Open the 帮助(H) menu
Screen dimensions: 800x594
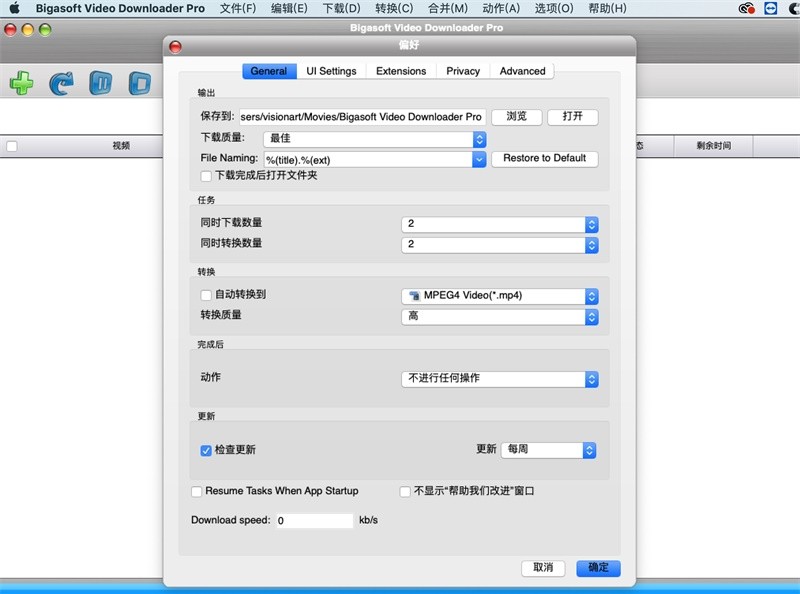[607, 8]
